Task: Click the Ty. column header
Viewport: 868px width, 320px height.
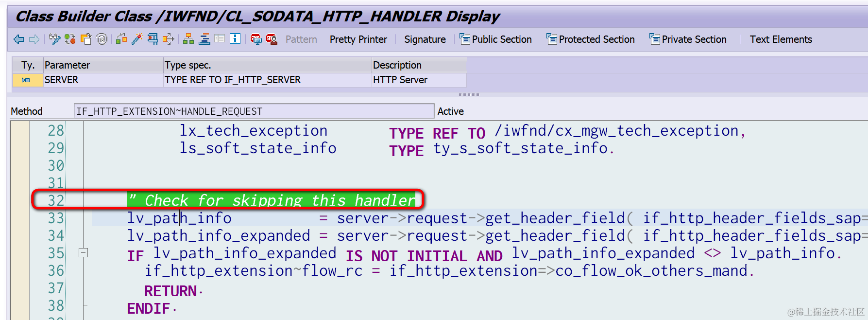Action: [28, 65]
